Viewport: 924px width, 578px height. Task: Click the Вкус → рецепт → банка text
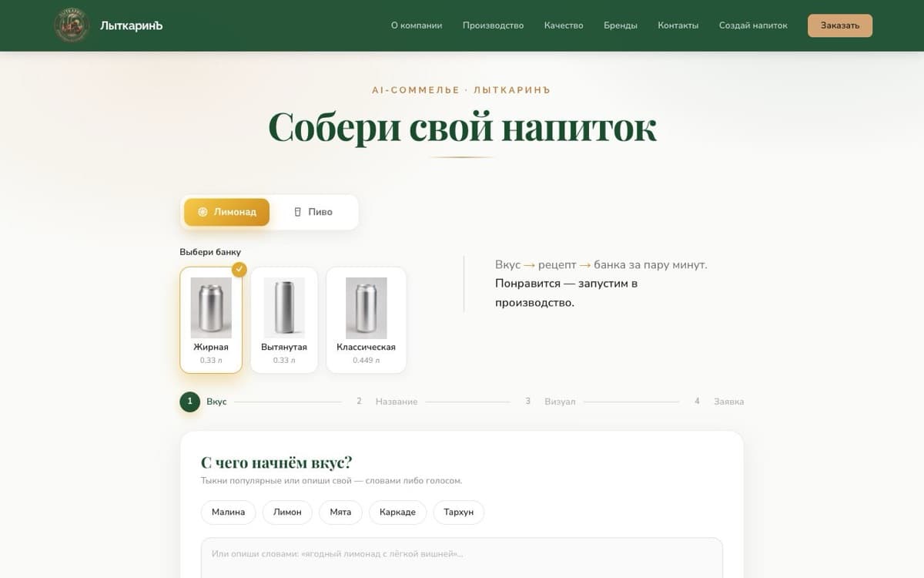(601, 264)
